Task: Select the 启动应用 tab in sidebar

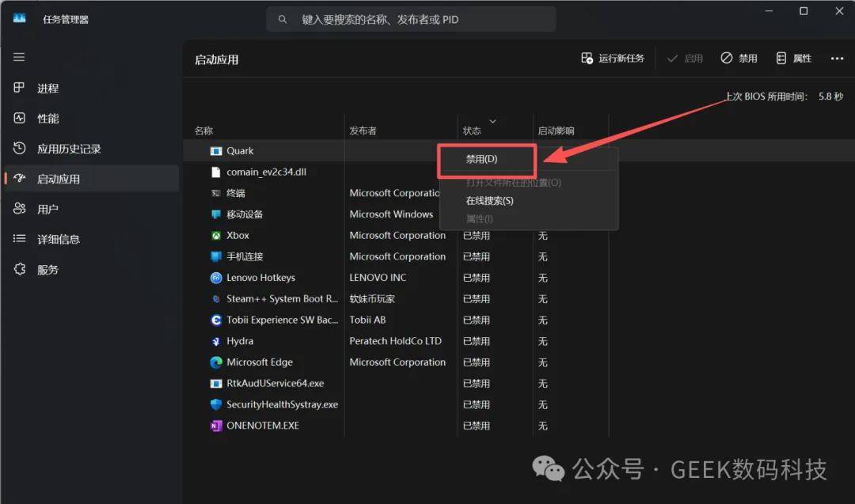Action: pos(59,179)
